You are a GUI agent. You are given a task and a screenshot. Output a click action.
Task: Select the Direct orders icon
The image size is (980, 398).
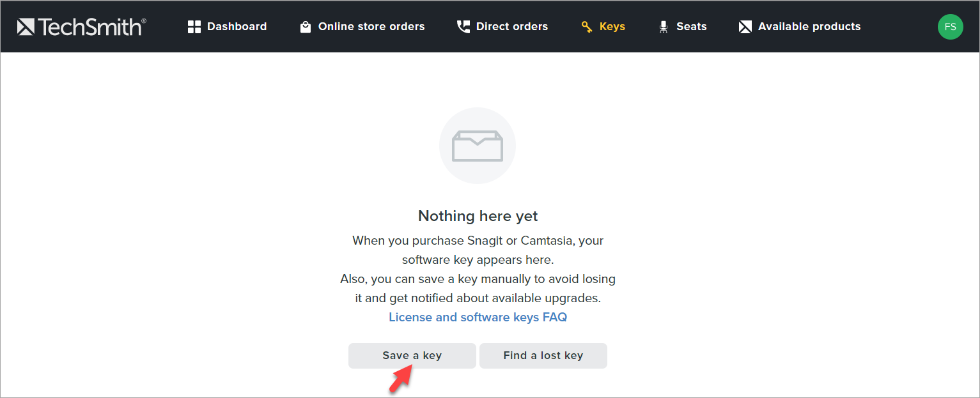(463, 26)
